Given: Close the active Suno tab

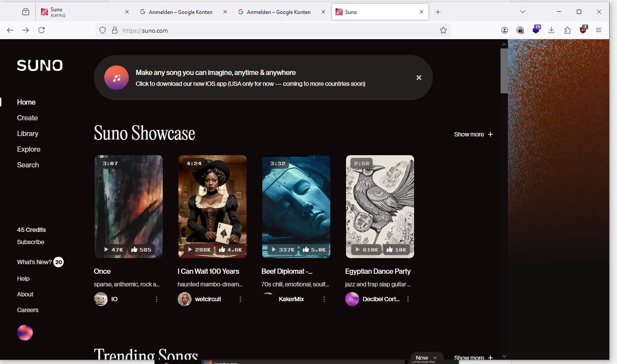Looking at the screenshot, I should tap(422, 12).
